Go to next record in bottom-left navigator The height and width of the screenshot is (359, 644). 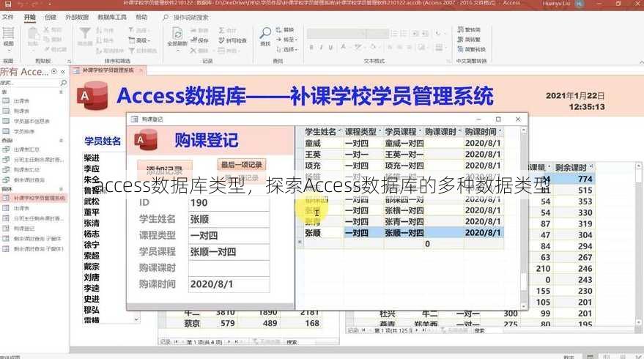click(x=229, y=341)
